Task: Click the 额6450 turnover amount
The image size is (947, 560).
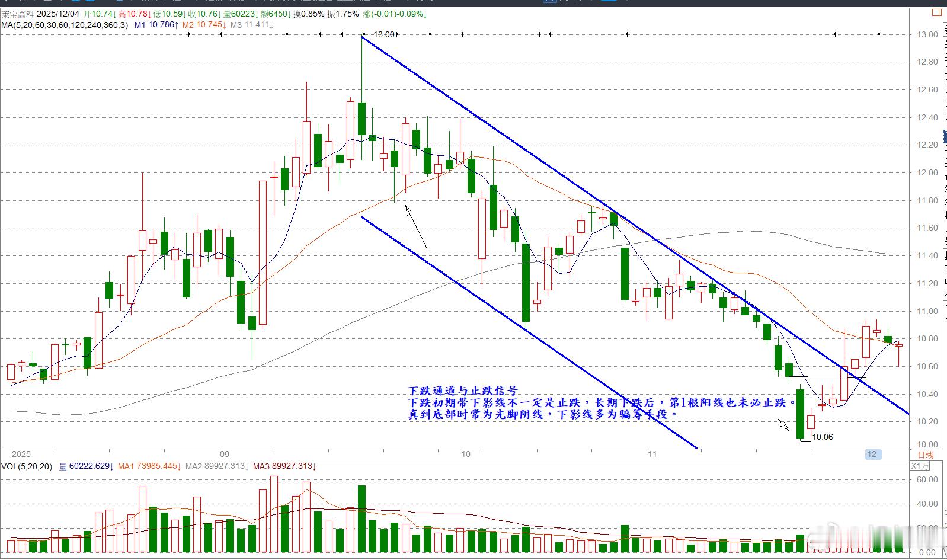Action: tap(276, 14)
